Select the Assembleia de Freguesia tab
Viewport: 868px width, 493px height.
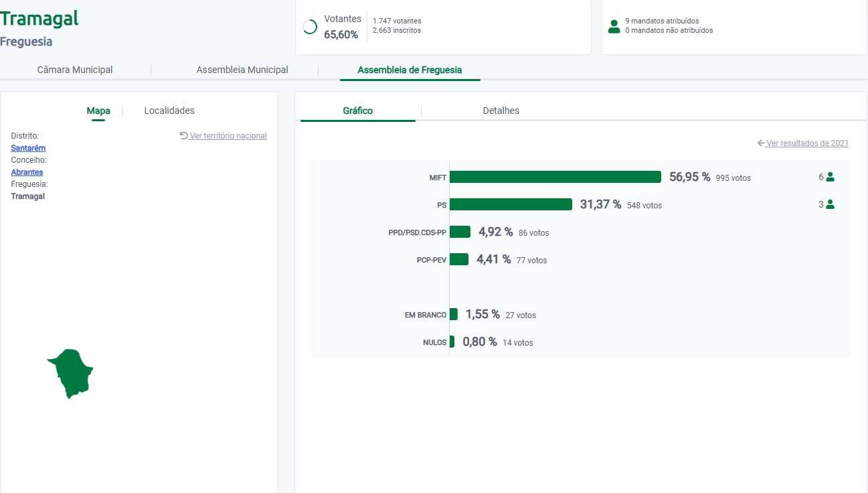(x=410, y=70)
